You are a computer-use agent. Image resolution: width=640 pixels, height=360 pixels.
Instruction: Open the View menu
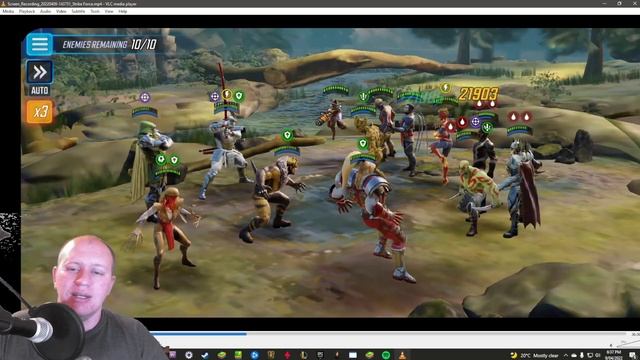[109, 11]
